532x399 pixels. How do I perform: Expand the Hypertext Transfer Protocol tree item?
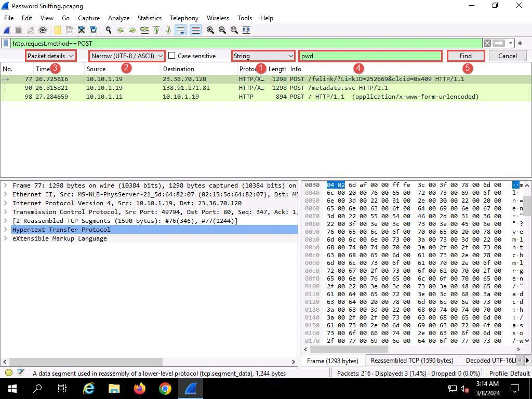[6, 230]
